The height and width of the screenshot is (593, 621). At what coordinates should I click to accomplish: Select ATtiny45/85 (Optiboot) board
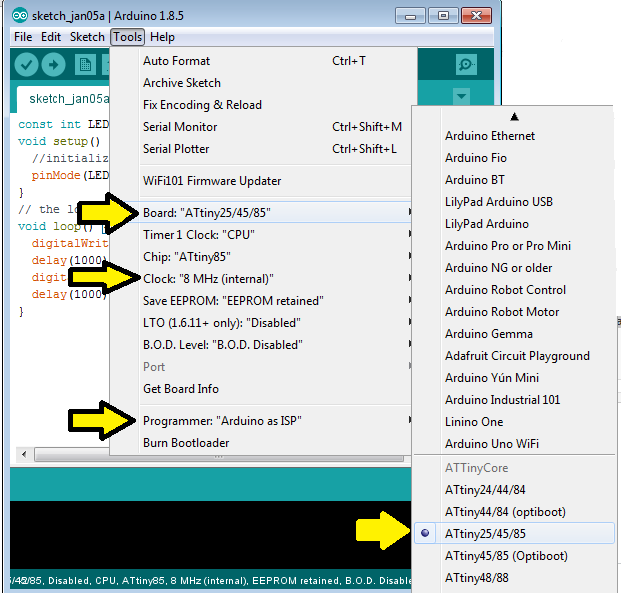[514, 556]
